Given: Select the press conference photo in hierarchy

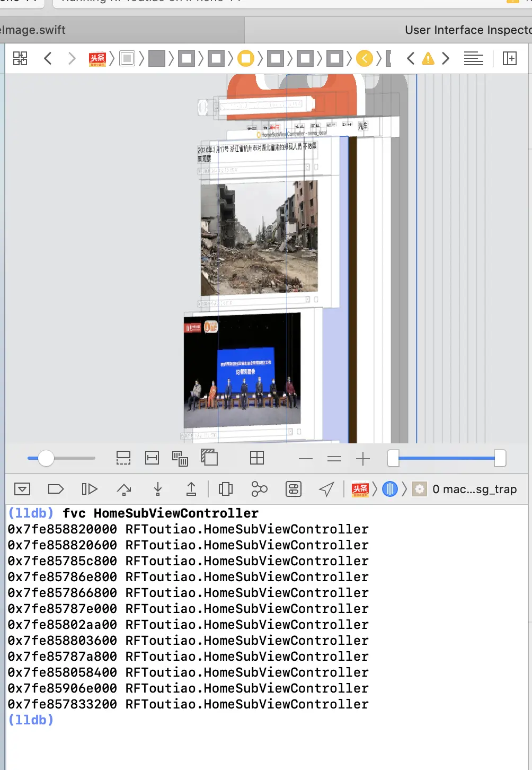Looking at the screenshot, I should [x=242, y=370].
